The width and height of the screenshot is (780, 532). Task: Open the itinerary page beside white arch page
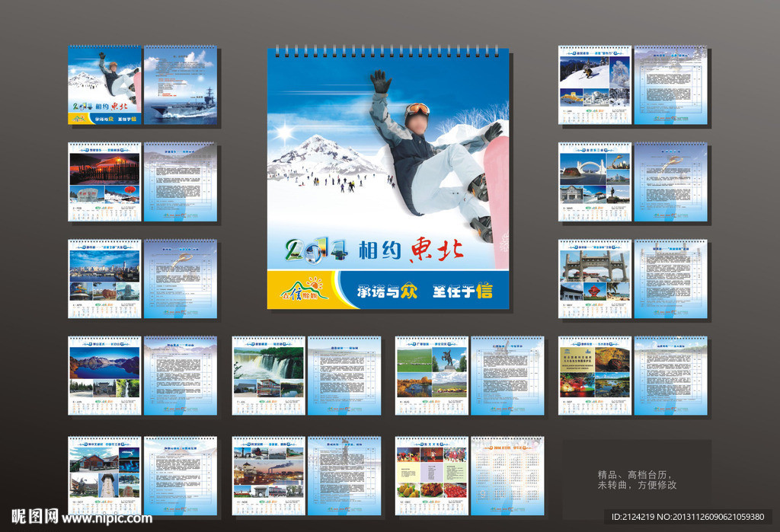pos(670,182)
